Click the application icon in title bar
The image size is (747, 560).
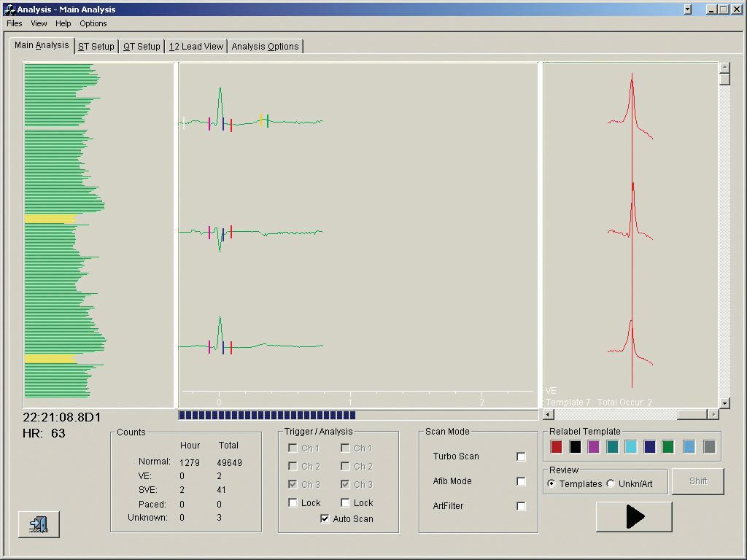click(x=9, y=9)
